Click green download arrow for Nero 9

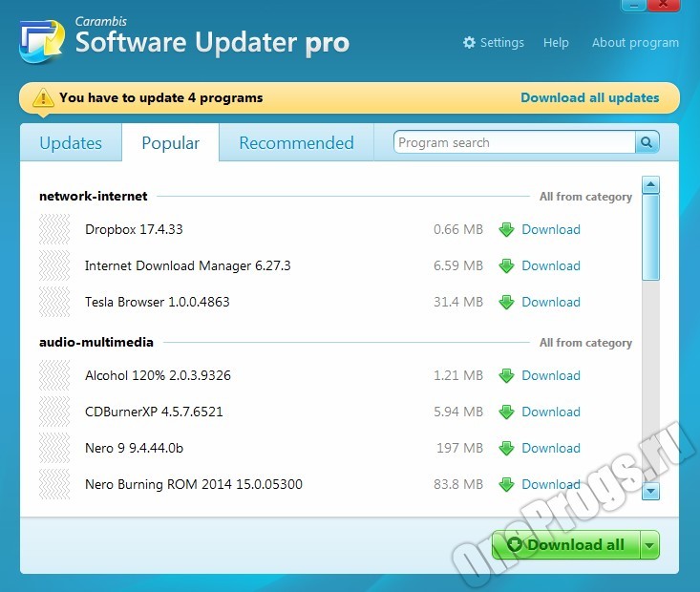click(x=507, y=448)
